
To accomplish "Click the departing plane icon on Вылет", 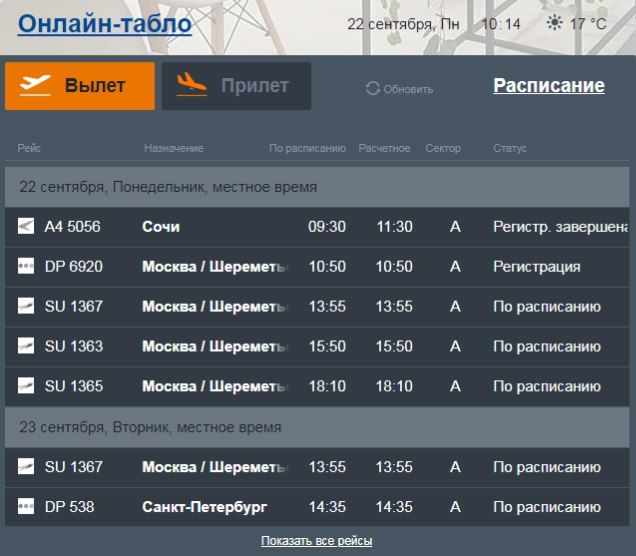I will point(35,86).
